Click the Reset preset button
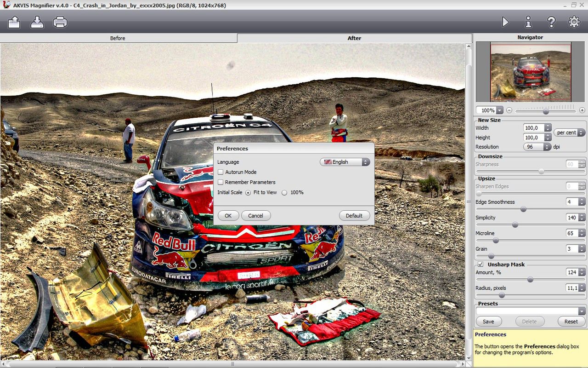The width and height of the screenshot is (588, 368). click(x=571, y=322)
